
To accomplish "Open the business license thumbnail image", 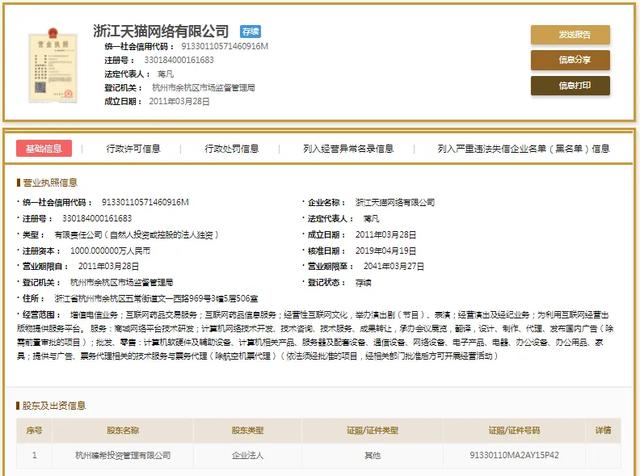I will tap(53, 65).
